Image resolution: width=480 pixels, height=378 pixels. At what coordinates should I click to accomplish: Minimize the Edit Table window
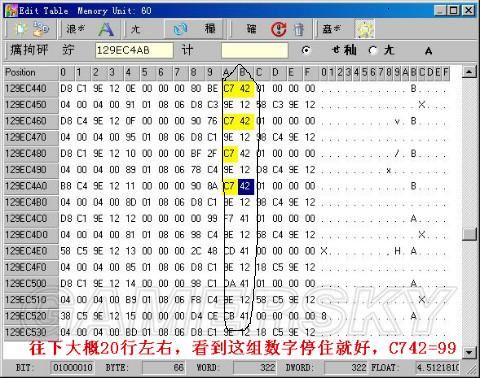tap(441, 11)
